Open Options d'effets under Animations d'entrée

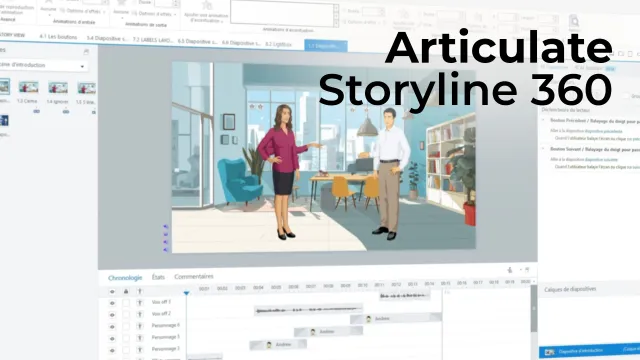(x=82, y=11)
